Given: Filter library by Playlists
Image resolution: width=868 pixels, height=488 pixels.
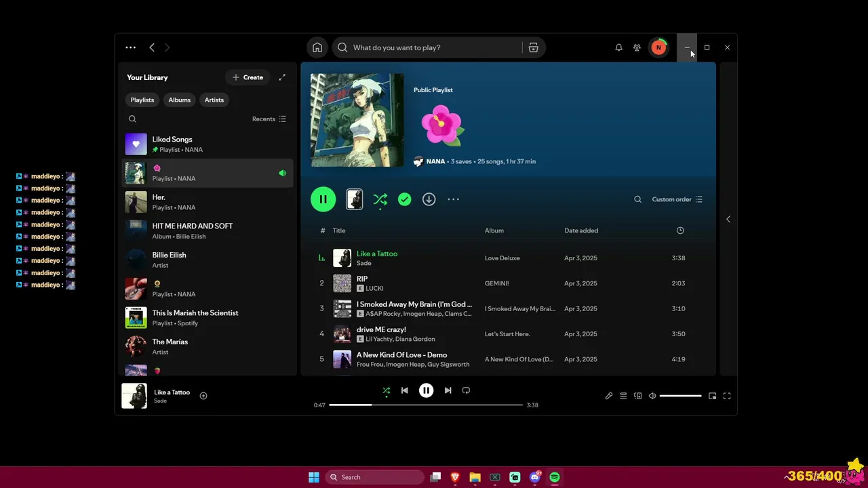Looking at the screenshot, I should point(142,100).
